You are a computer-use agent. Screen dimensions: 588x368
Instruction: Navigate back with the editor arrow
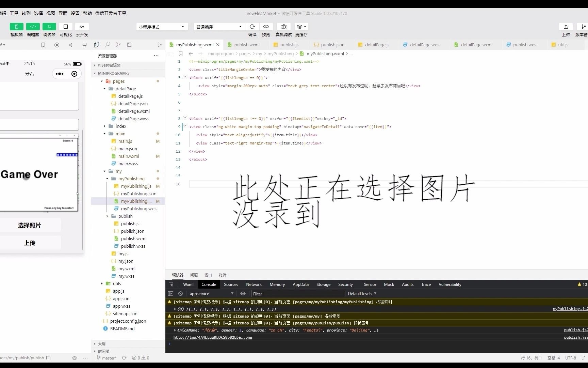191,54
